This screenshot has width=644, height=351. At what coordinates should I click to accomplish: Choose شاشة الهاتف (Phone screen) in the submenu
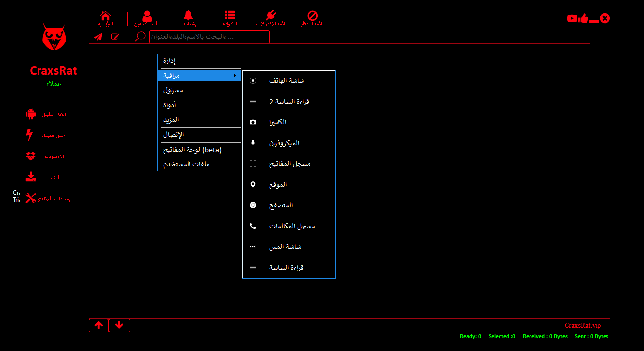coord(289,81)
